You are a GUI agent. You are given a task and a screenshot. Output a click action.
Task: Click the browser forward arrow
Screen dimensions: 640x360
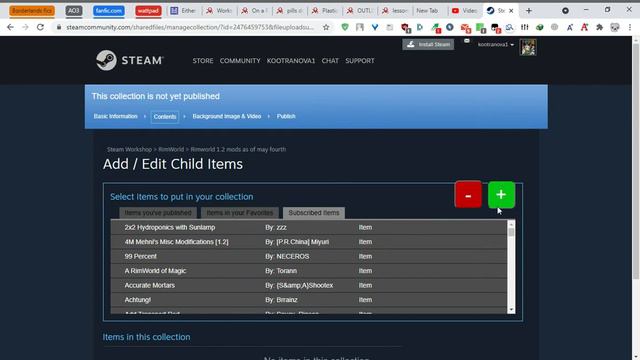[x=25, y=27]
